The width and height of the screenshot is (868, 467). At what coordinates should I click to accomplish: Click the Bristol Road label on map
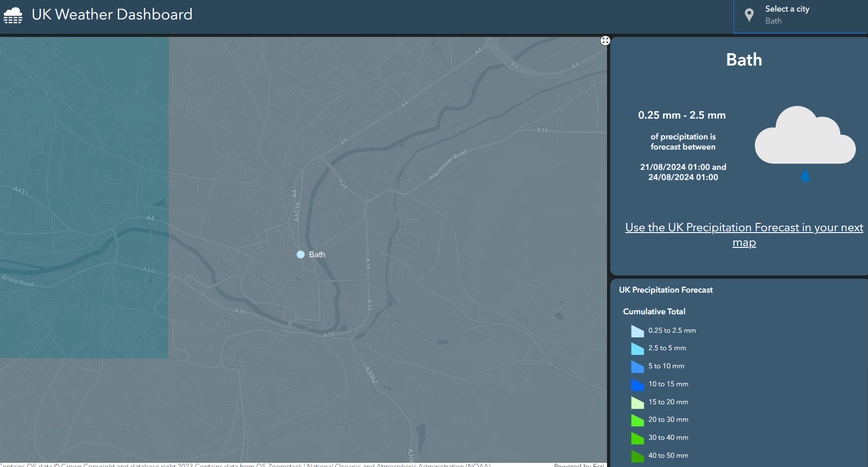point(18,281)
